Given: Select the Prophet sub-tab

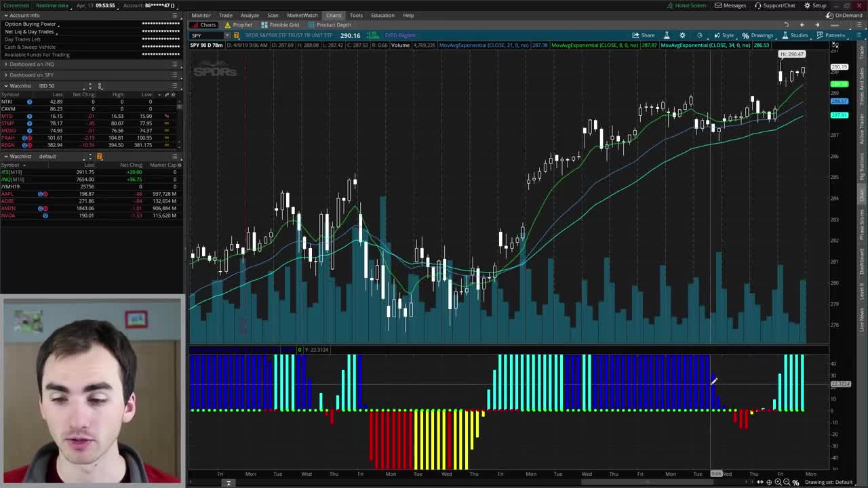Looking at the screenshot, I should (238, 25).
